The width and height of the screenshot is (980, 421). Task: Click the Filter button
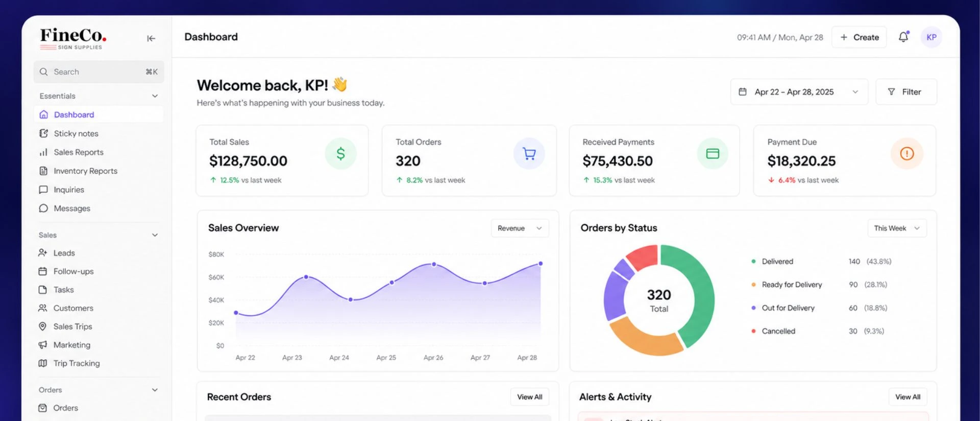(x=906, y=92)
